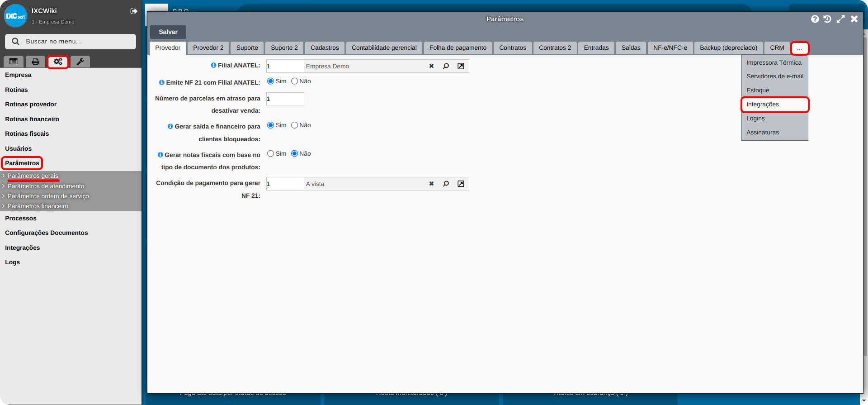Click the logout icon beside IXCWiki
The height and width of the screenshot is (405, 868).
134,11
